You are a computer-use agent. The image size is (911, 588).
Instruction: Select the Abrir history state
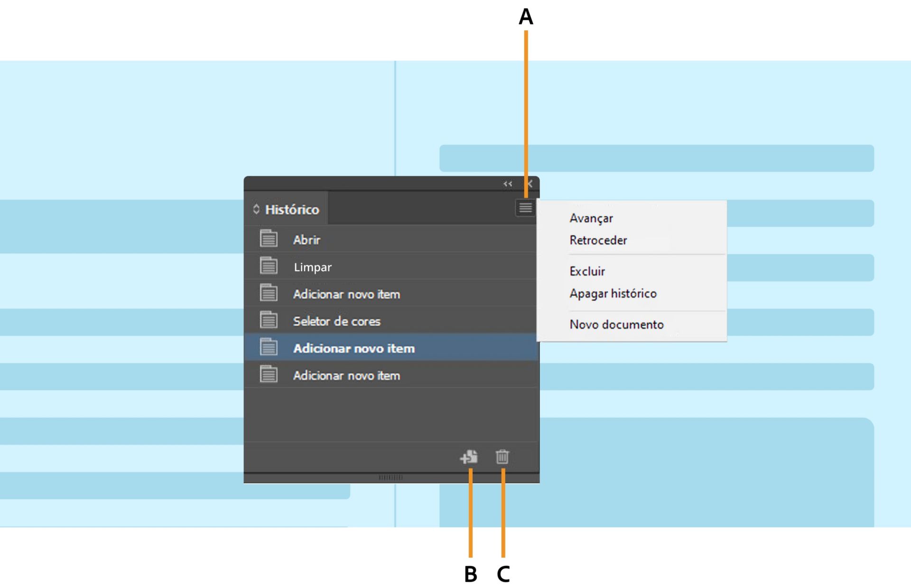click(307, 240)
